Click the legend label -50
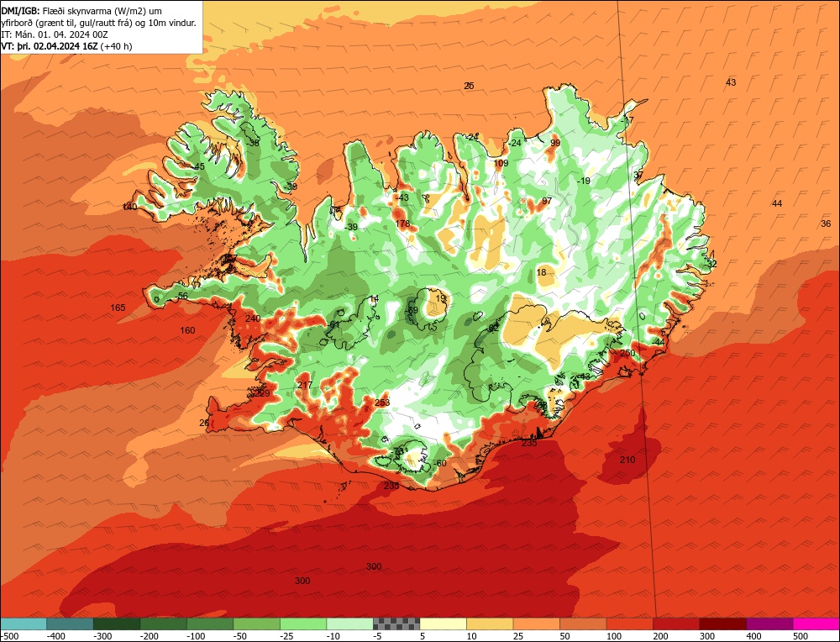The width and height of the screenshot is (840, 642). [242, 636]
